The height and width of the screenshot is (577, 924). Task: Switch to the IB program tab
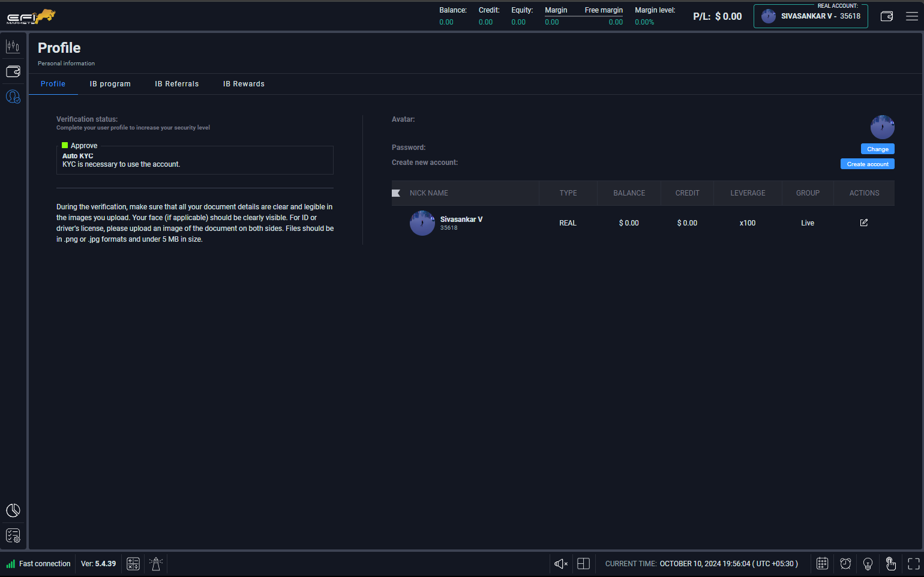click(x=110, y=84)
